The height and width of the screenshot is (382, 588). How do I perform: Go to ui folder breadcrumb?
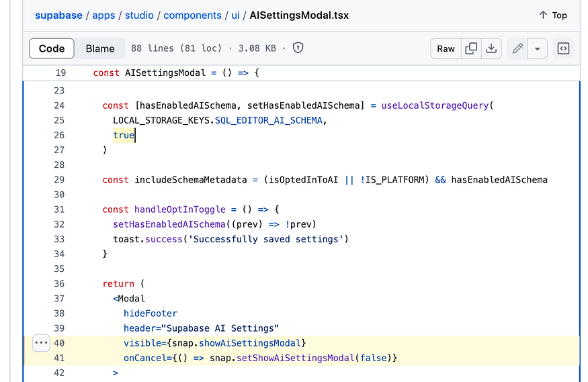[x=235, y=15]
